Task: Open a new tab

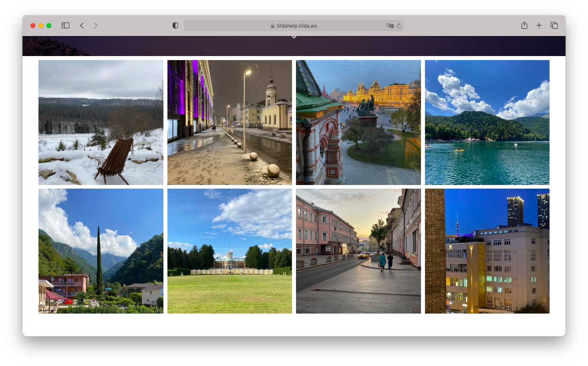Action: [x=539, y=26]
